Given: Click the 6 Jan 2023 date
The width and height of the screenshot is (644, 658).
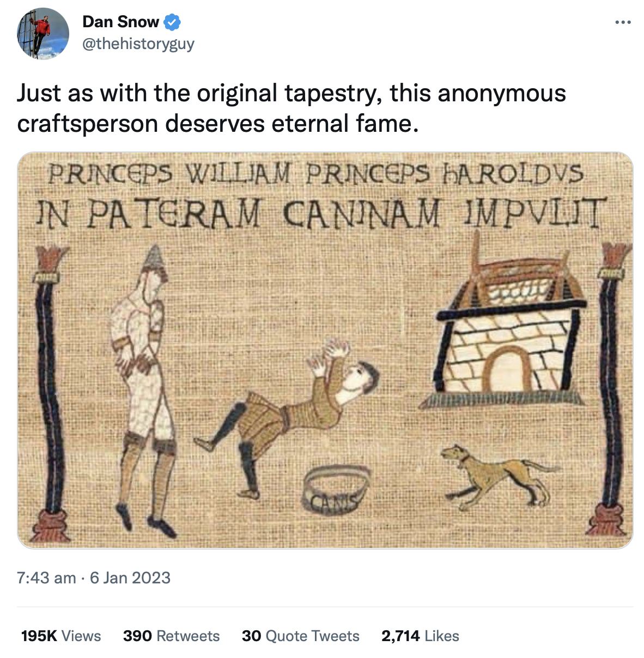Looking at the screenshot, I should [130, 577].
